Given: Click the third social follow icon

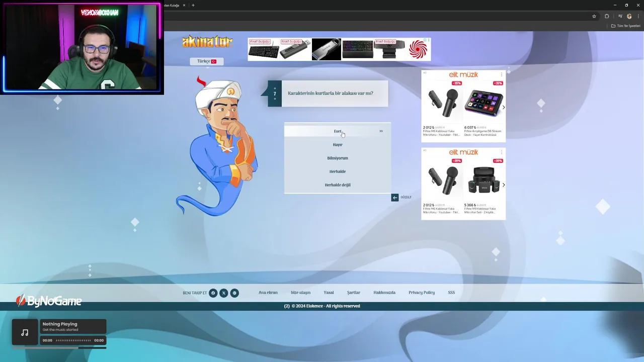Looking at the screenshot, I should 234,293.
